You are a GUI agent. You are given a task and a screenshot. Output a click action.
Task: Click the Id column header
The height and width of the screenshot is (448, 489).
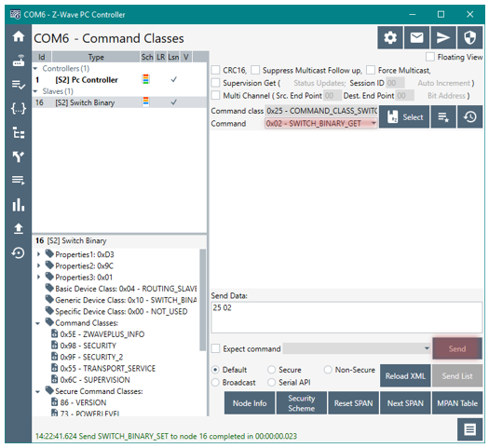coord(42,57)
